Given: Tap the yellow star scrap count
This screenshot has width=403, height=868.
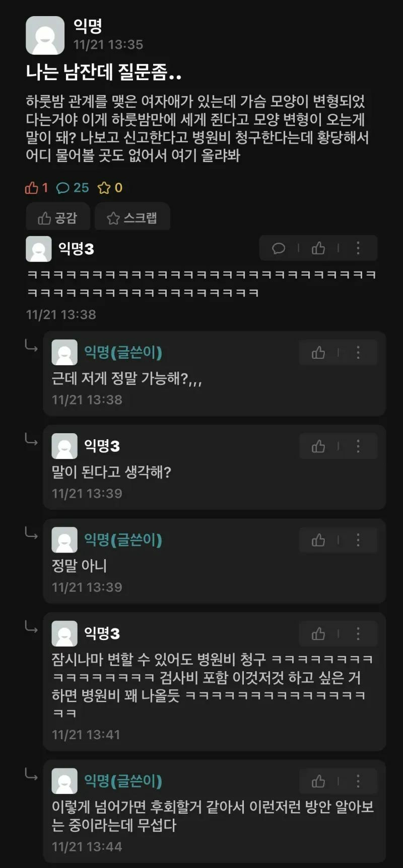Looking at the screenshot, I should click(110, 188).
